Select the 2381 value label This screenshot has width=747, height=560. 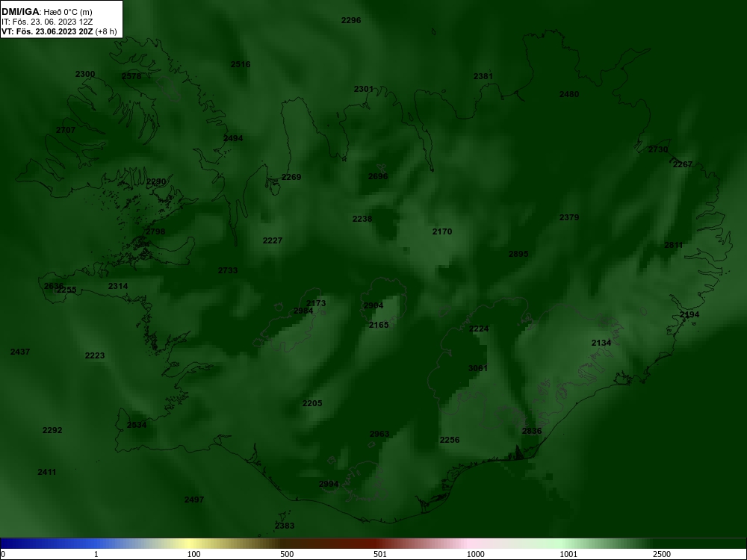coord(483,76)
